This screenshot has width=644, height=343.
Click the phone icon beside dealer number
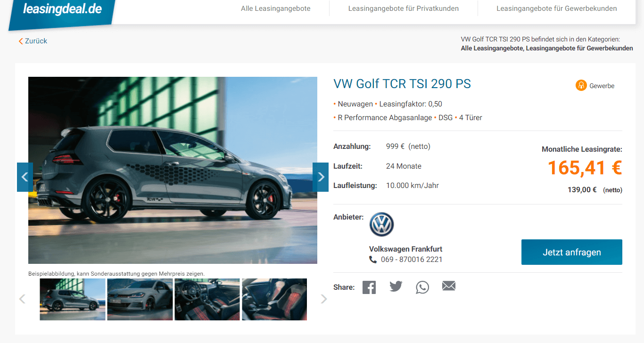pos(373,260)
